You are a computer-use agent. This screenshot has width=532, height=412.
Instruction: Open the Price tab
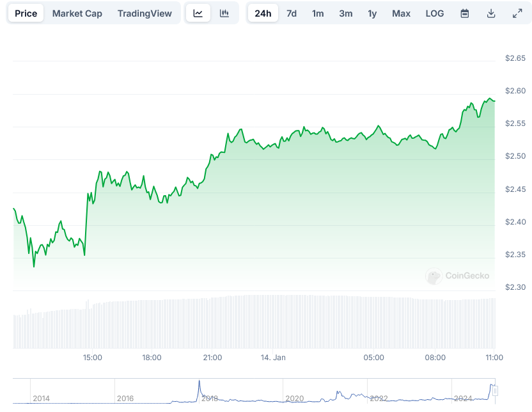coord(26,13)
